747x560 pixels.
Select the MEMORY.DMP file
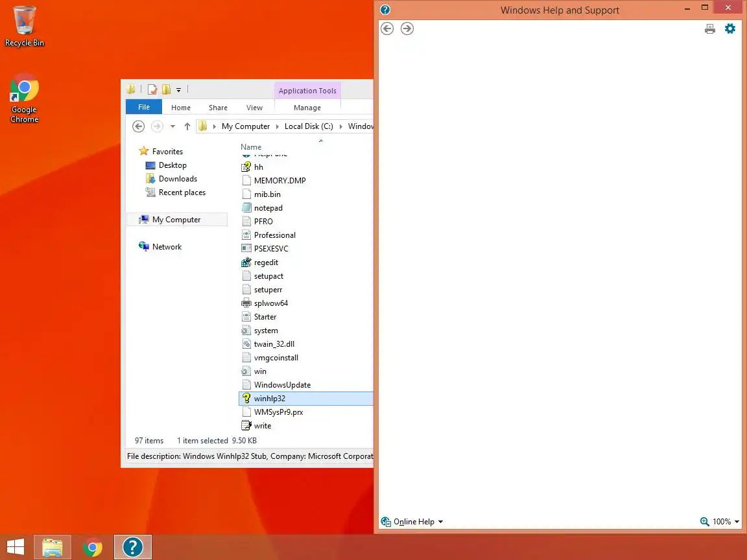tap(279, 180)
